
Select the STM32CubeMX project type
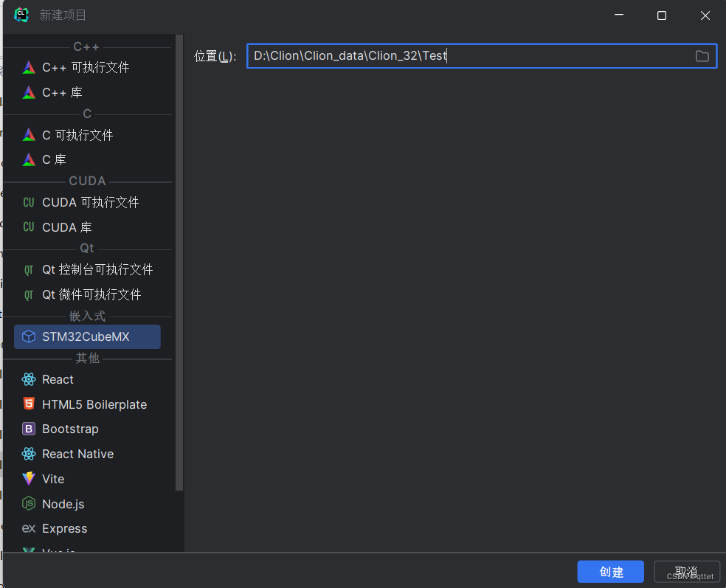[88, 336]
